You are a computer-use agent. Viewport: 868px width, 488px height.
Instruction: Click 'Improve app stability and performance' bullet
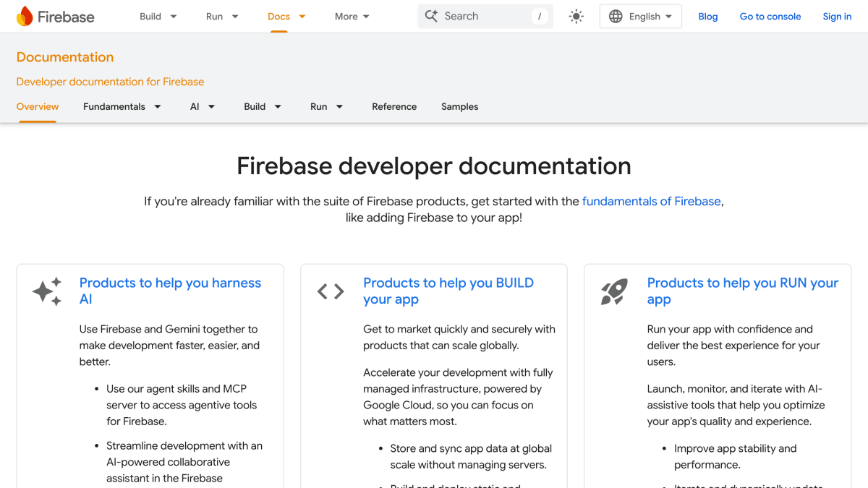(x=736, y=457)
